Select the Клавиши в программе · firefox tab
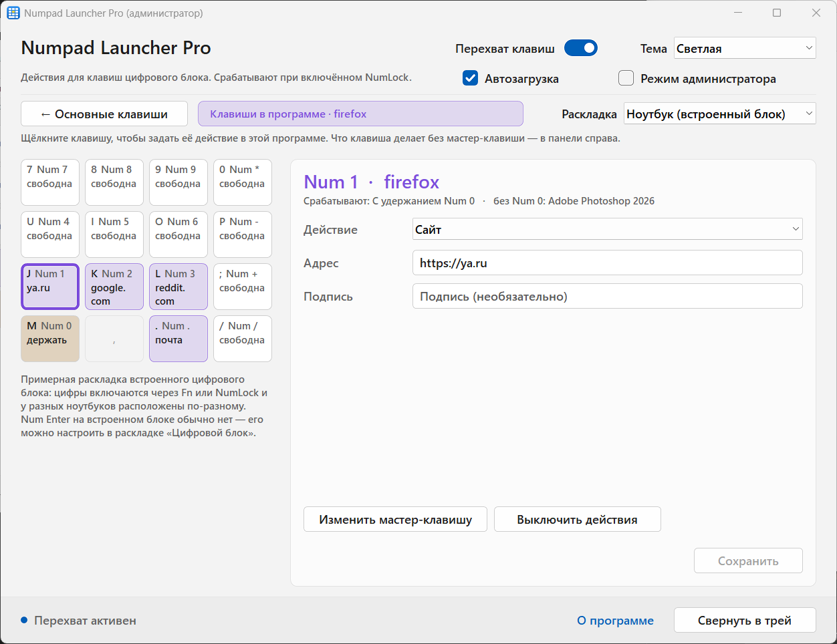The height and width of the screenshot is (644, 837). (360, 114)
